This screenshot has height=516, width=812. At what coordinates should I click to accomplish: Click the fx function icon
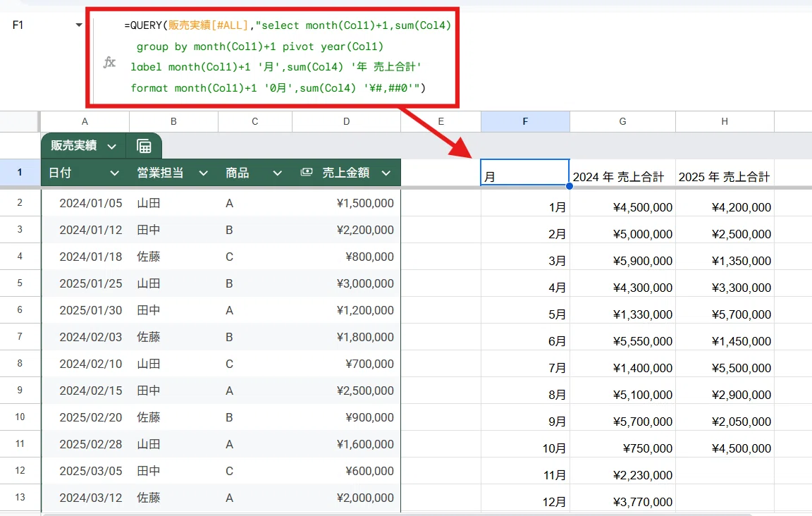tap(109, 63)
